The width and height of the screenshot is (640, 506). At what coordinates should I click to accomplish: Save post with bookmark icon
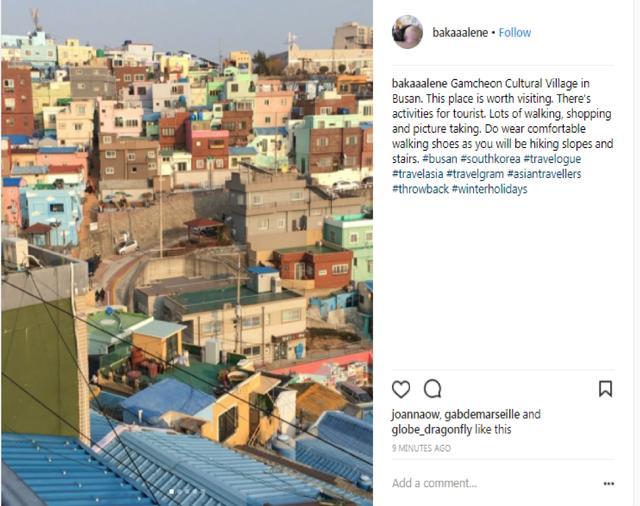pyautogui.click(x=605, y=389)
